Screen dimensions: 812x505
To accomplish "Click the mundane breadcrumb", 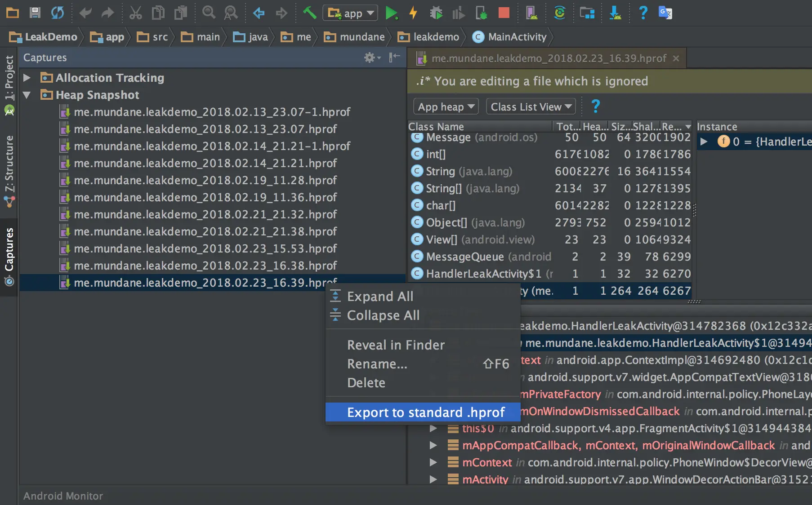I will click(355, 37).
